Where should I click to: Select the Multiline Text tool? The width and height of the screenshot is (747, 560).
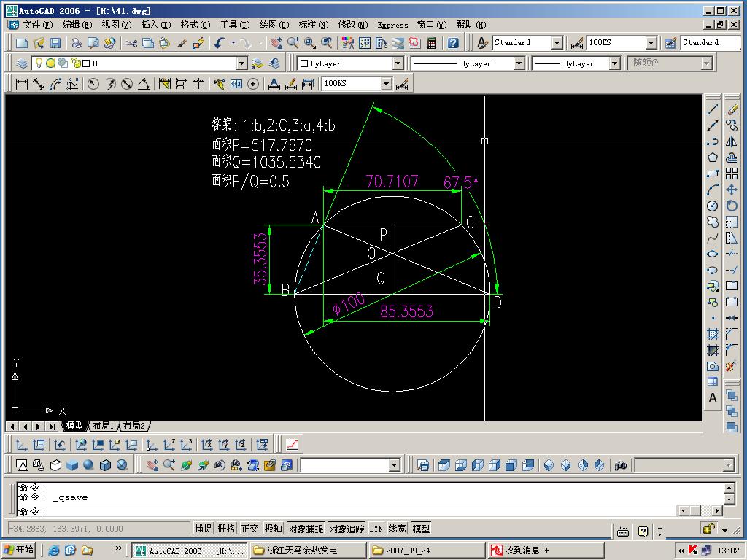(713, 398)
